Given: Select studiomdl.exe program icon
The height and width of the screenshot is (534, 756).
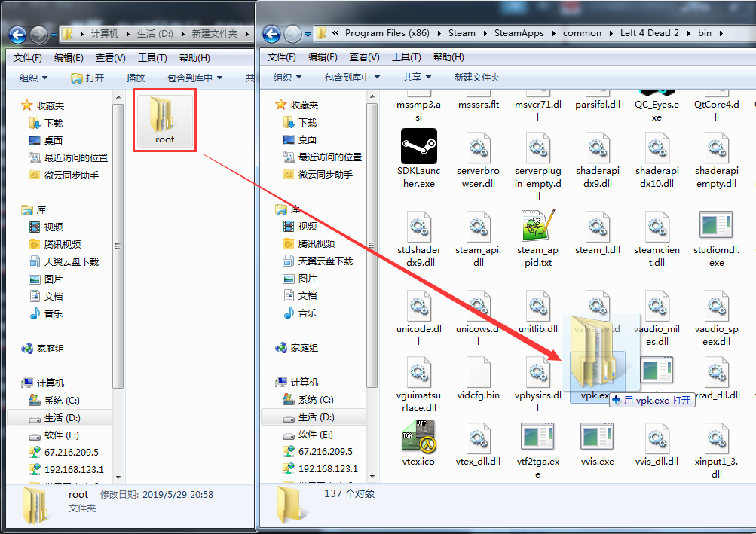Looking at the screenshot, I should [717, 225].
